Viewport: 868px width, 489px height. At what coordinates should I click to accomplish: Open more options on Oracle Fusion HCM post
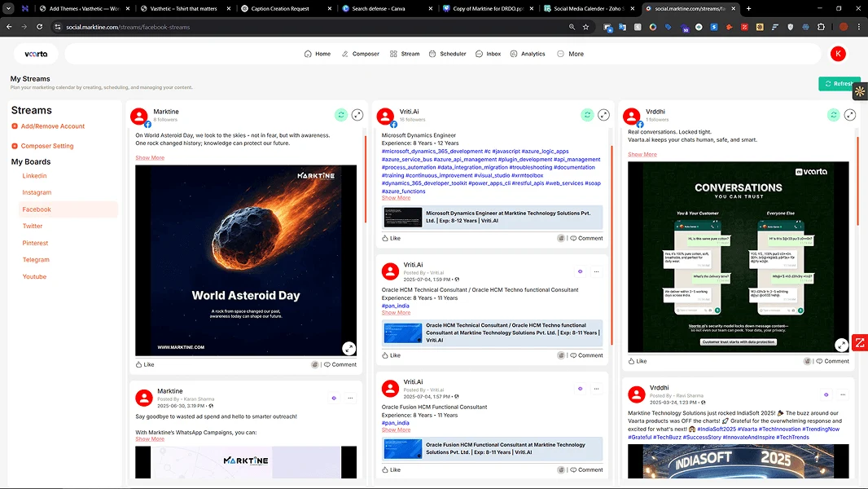pyautogui.click(x=596, y=389)
